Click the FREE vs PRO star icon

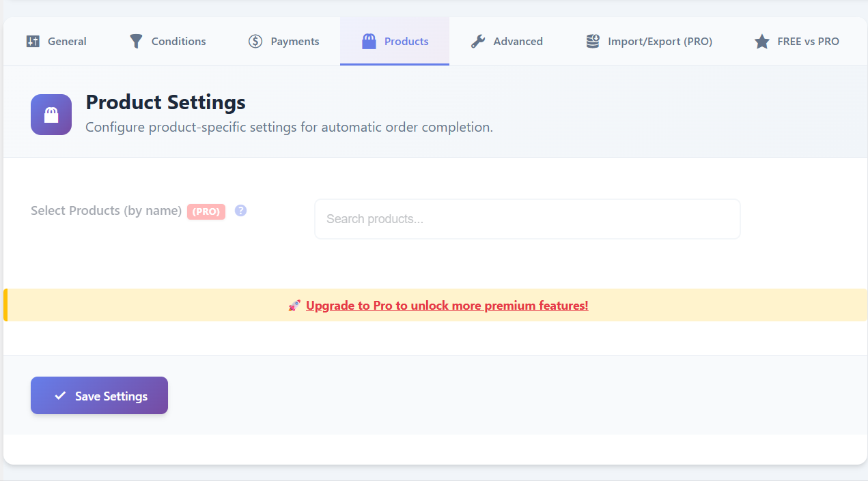[x=762, y=42]
